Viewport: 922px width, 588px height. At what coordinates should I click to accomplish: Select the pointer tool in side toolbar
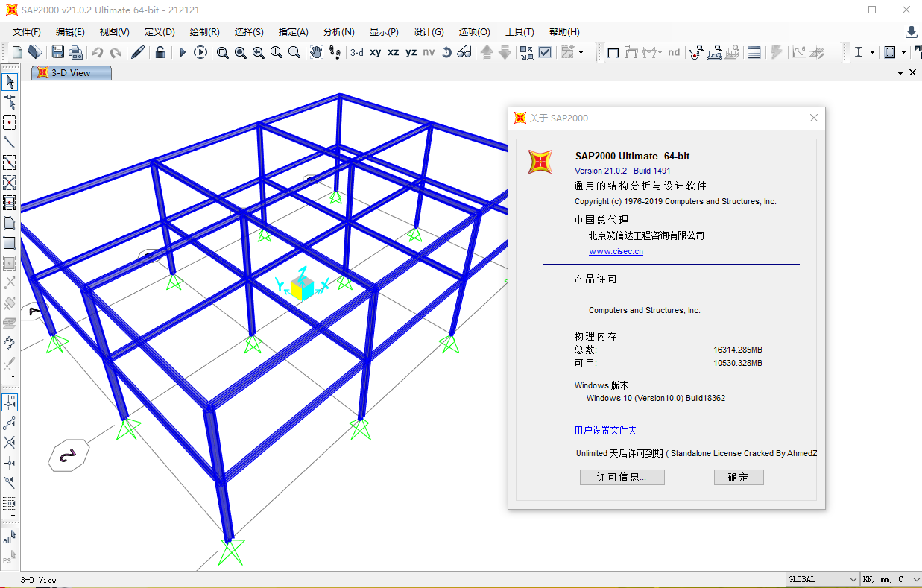[x=10, y=82]
